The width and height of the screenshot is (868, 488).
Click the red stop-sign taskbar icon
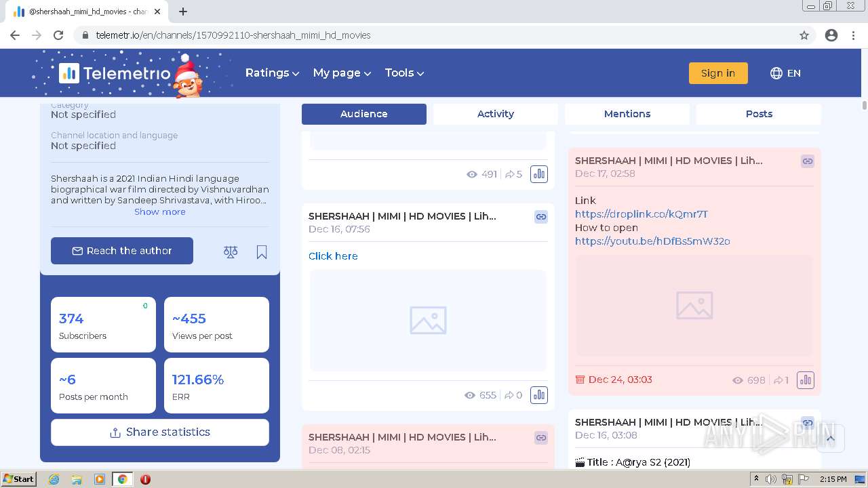click(x=145, y=479)
